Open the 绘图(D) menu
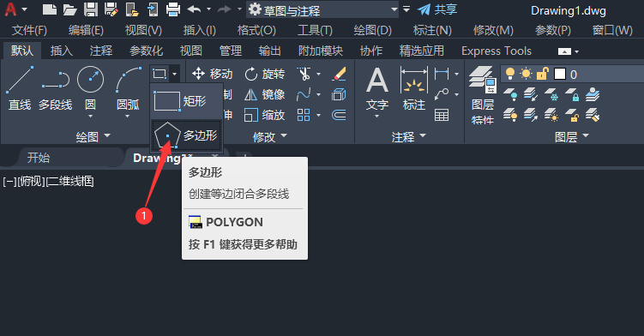Image resolution: width=644 pixels, height=336 pixels. click(x=372, y=30)
